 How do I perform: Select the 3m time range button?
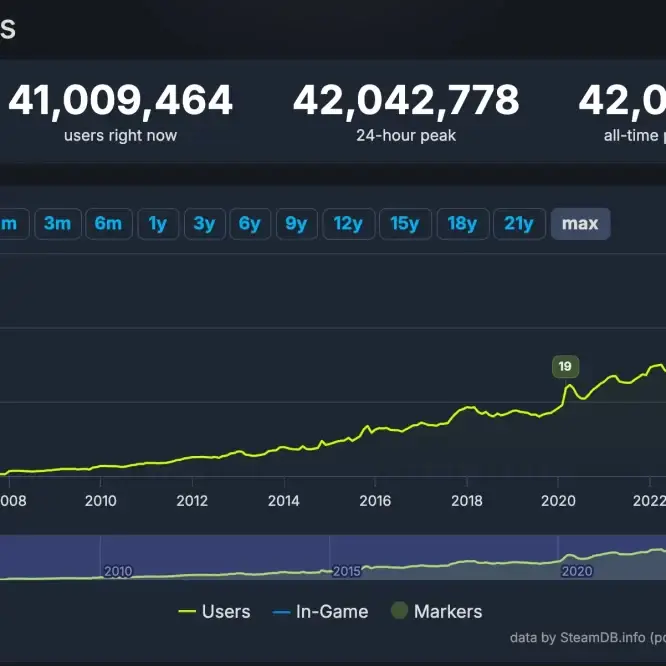57,223
